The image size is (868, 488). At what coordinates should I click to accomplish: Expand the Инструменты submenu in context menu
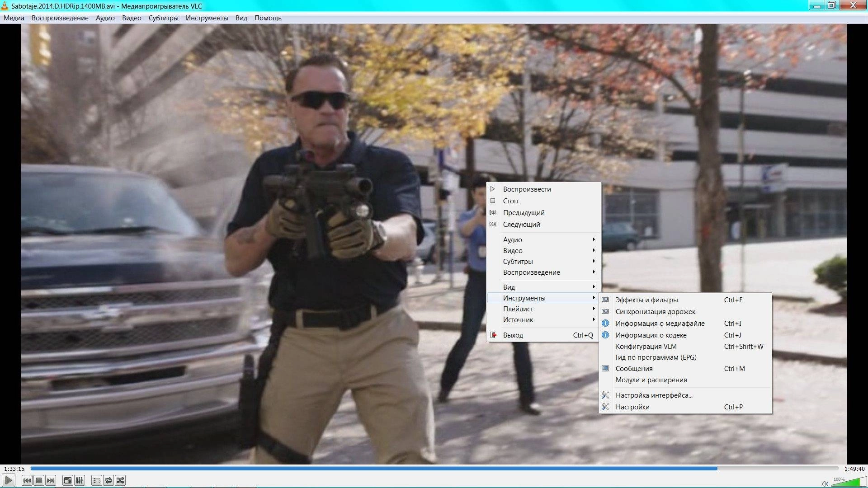point(543,298)
